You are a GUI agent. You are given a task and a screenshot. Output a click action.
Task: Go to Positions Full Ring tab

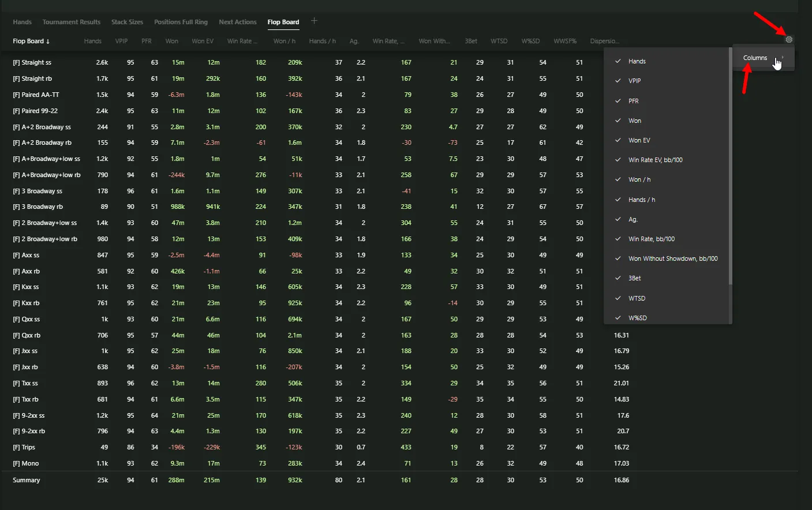point(181,22)
